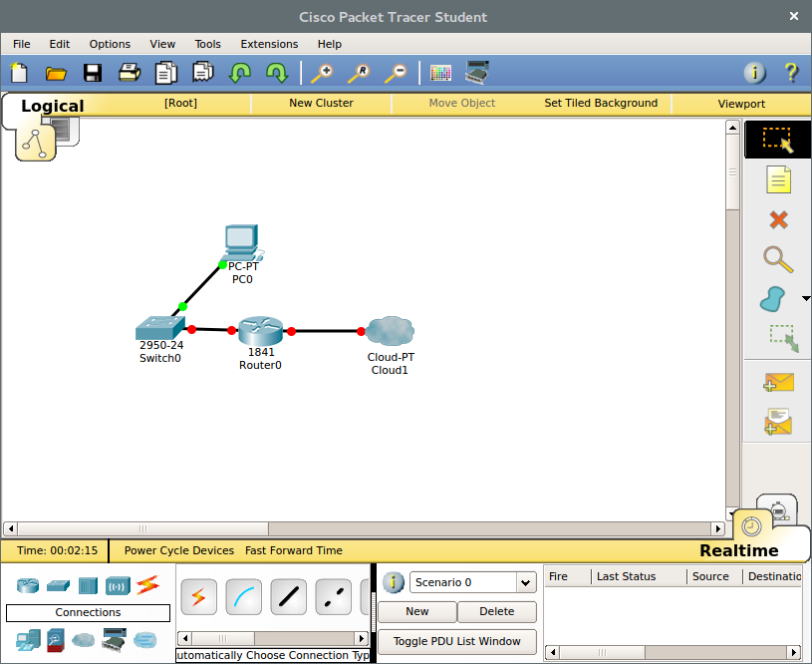Viewport: 812px width, 664px height.
Task: Activate the Add Simple PDU envelope tool
Action: tap(777, 382)
